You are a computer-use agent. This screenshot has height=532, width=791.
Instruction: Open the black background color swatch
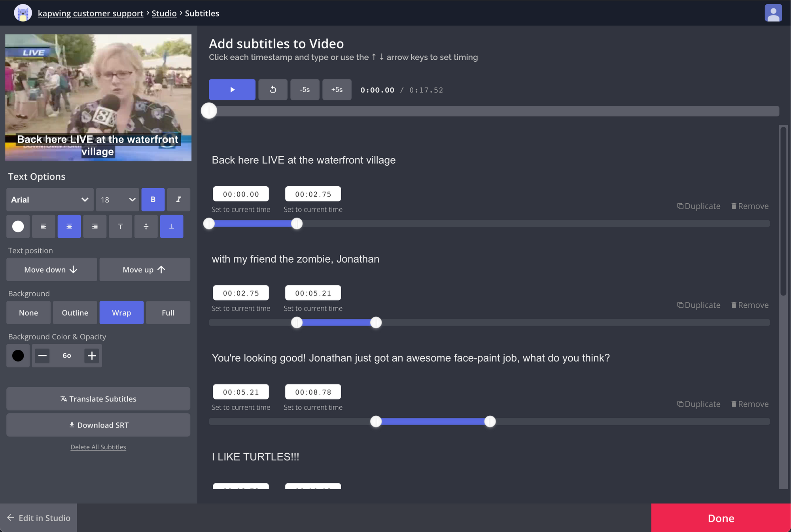pyautogui.click(x=18, y=356)
